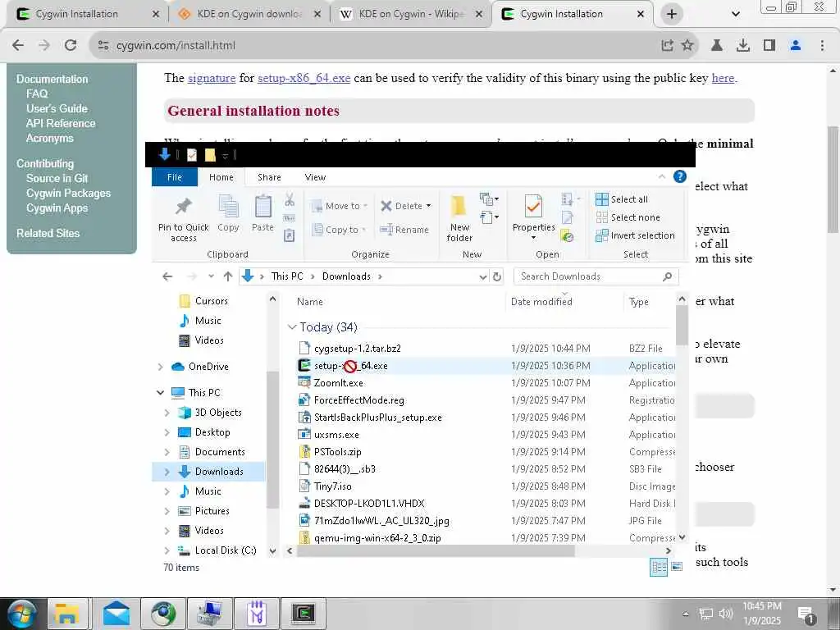This screenshot has width=840, height=630.
Task: Click Chrome share page icon
Action: [x=667, y=46]
